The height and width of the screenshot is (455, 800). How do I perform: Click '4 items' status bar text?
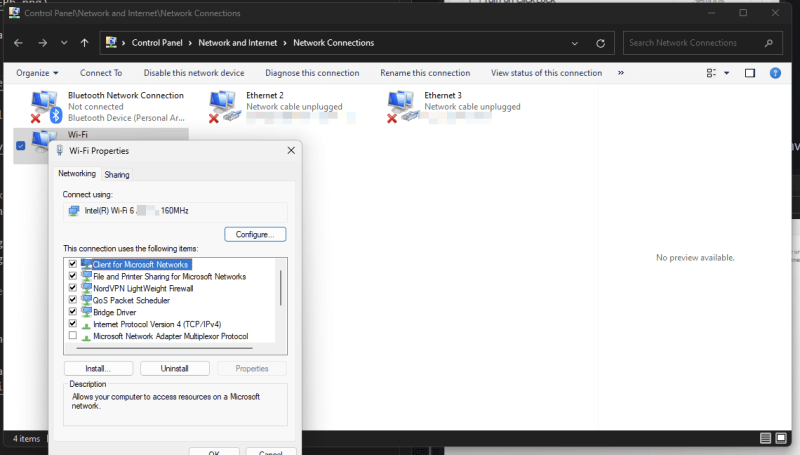tap(26, 439)
